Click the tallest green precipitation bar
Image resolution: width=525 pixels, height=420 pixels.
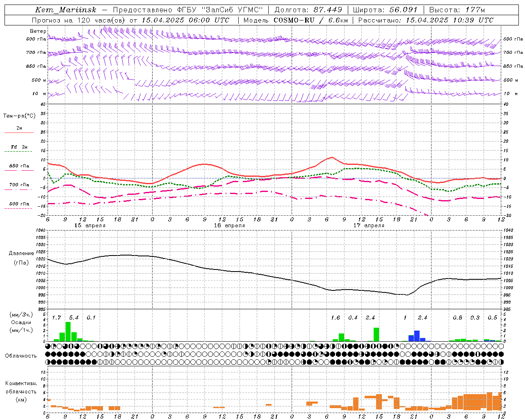point(68,332)
